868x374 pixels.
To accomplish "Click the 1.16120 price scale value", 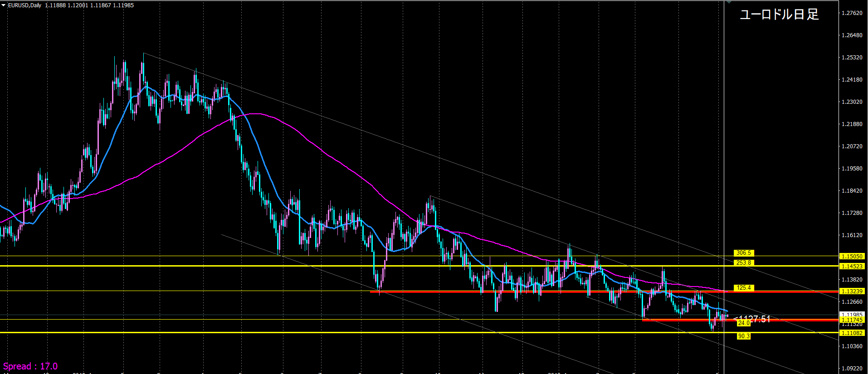I will [852, 235].
